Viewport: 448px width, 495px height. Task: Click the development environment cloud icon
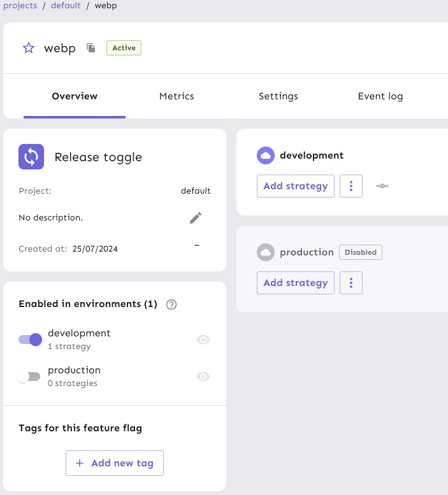coord(265,155)
